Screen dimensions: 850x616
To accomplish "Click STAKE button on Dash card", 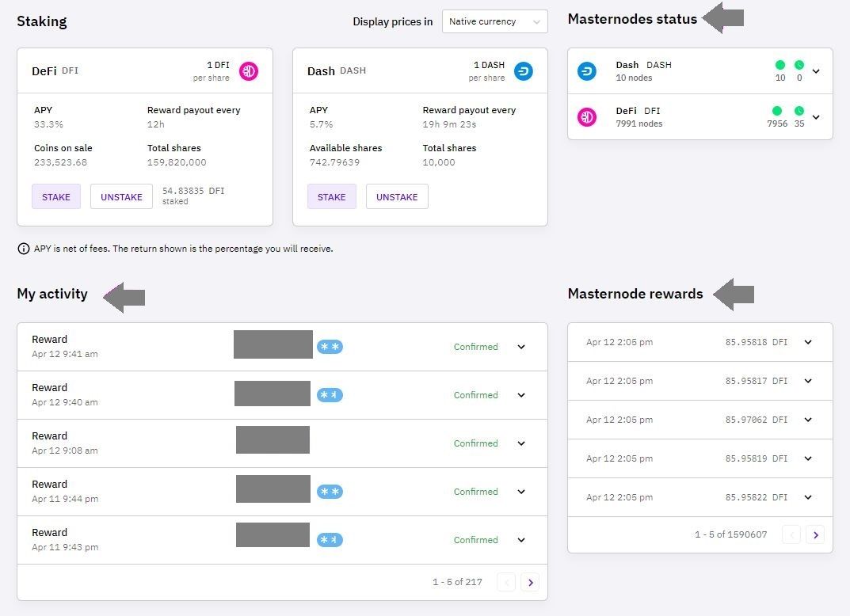I will [332, 196].
